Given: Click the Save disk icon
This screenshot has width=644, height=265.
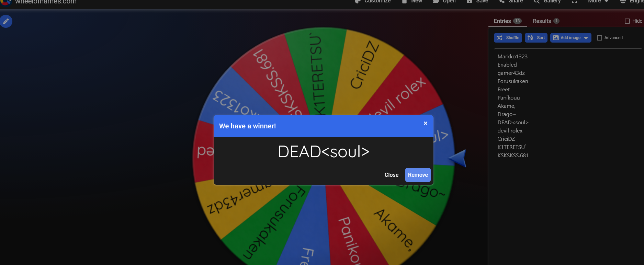Looking at the screenshot, I should [469, 1].
